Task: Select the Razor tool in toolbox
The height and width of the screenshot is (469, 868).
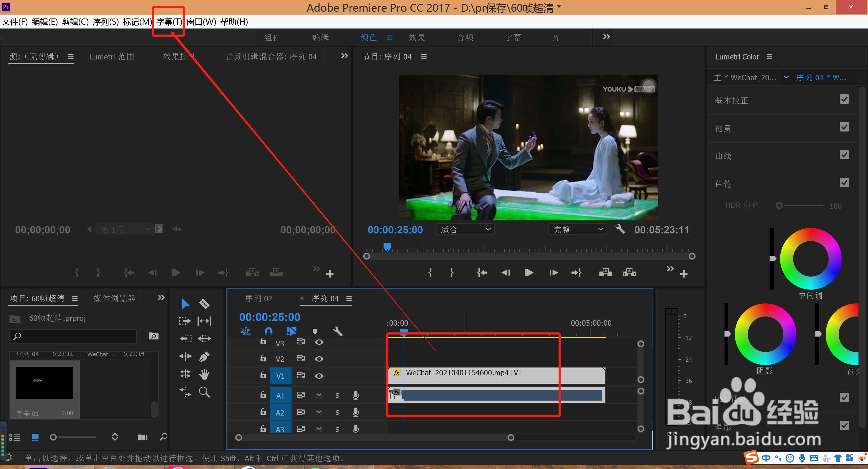Action: coord(204,304)
